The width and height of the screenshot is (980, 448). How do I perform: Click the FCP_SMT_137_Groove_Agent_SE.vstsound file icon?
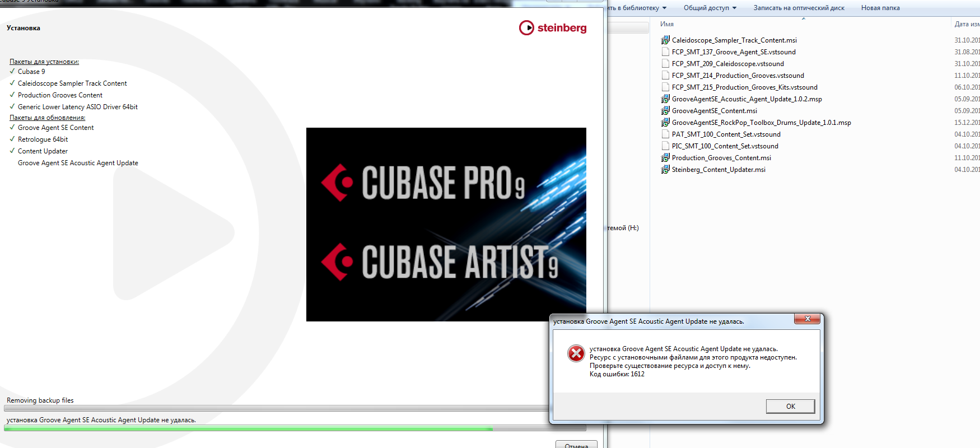665,52
